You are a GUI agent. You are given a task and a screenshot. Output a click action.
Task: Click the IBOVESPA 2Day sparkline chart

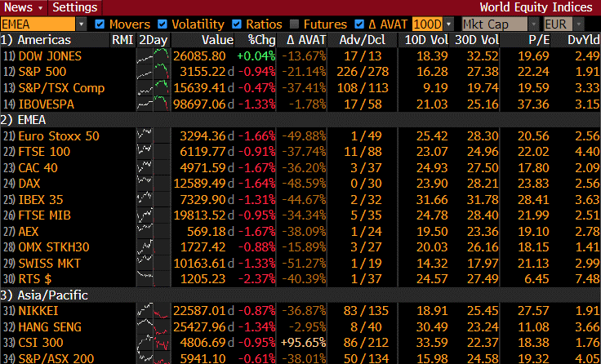(153, 104)
